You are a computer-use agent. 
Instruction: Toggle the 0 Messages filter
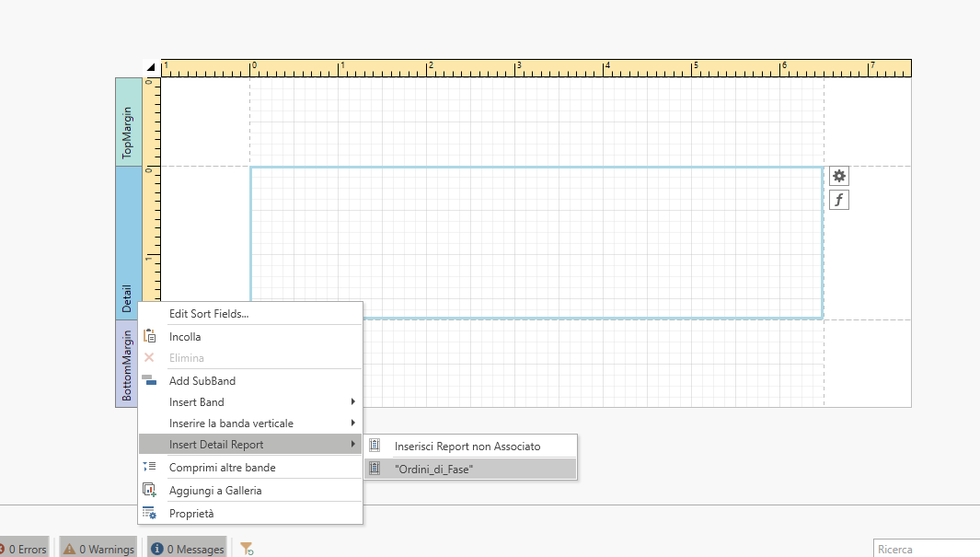[x=188, y=548]
